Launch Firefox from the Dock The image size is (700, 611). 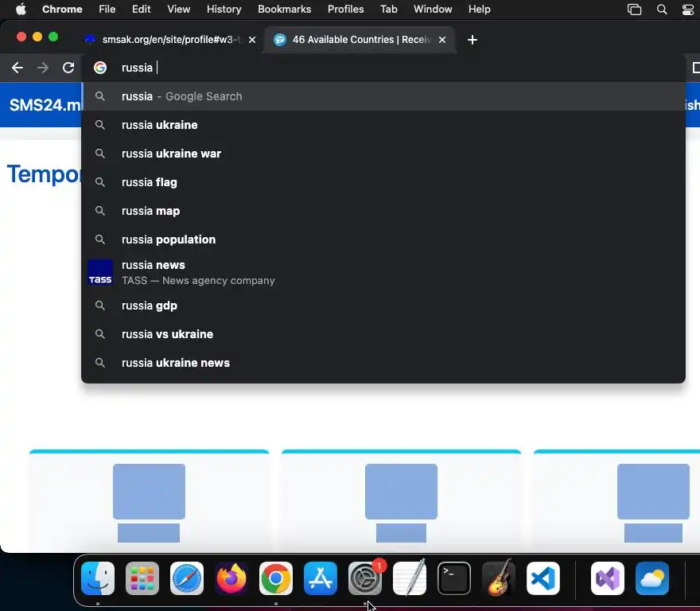click(231, 578)
